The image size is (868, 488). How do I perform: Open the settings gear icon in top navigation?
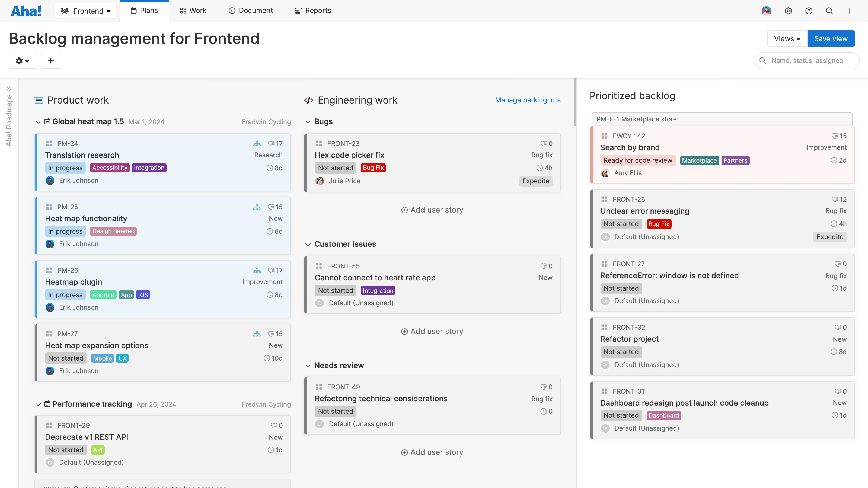pos(789,11)
